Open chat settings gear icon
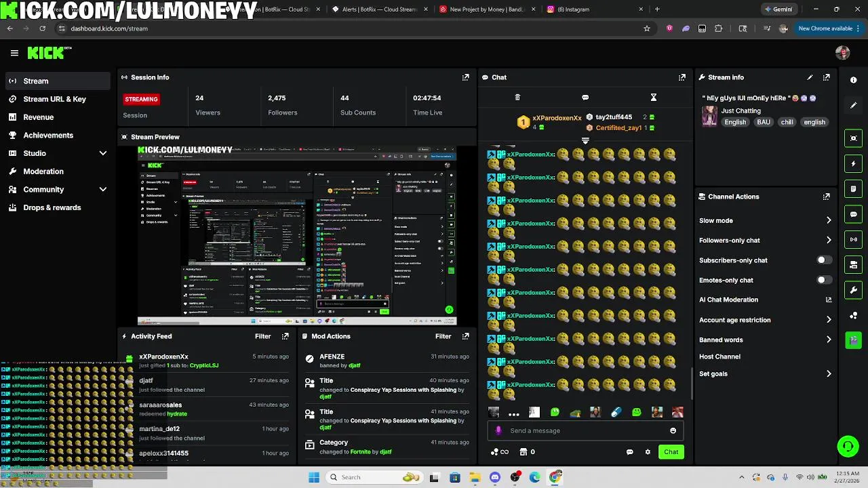This screenshot has width=868, height=488. pyautogui.click(x=648, y=452)
